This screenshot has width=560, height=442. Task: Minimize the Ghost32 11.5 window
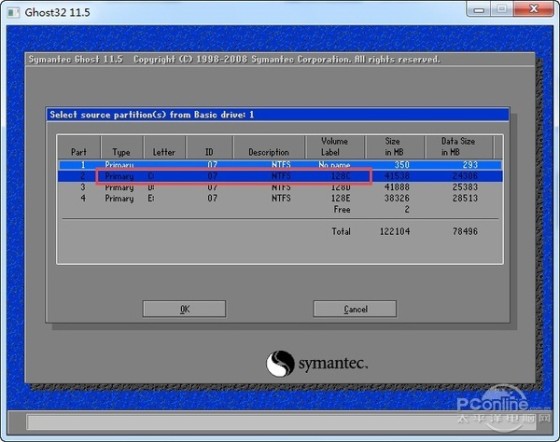tap(479, 10)
